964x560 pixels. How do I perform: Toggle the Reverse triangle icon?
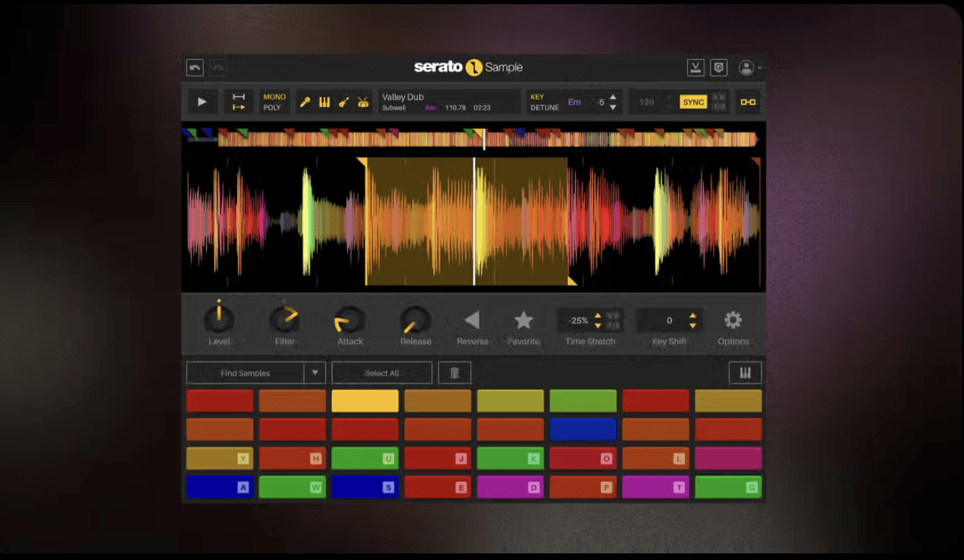(x=472, y=320)
